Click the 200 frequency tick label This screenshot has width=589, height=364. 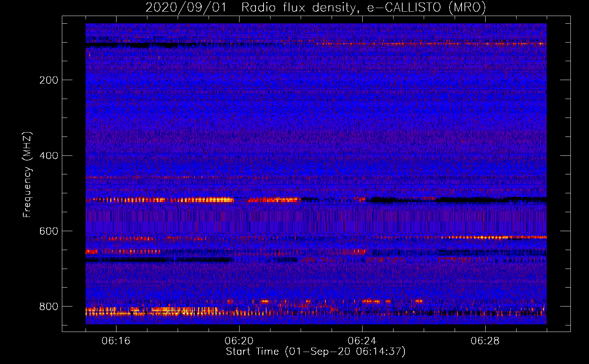(49, 80)
